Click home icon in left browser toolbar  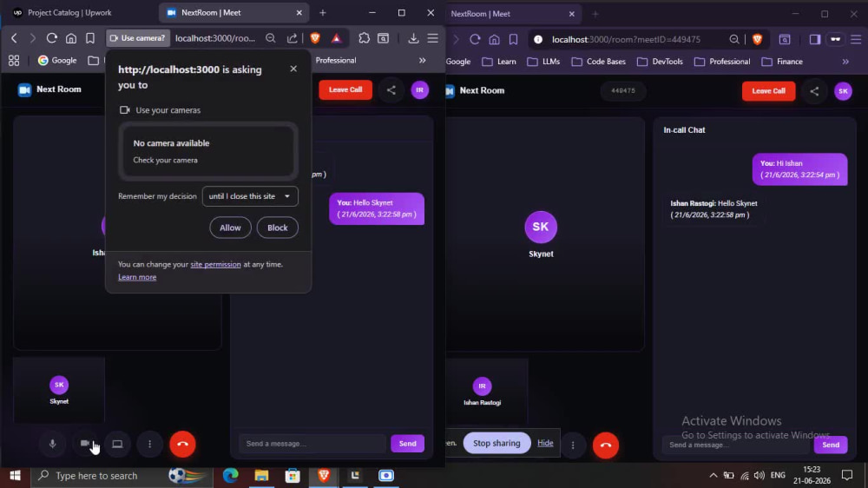(x=71, y=38)
